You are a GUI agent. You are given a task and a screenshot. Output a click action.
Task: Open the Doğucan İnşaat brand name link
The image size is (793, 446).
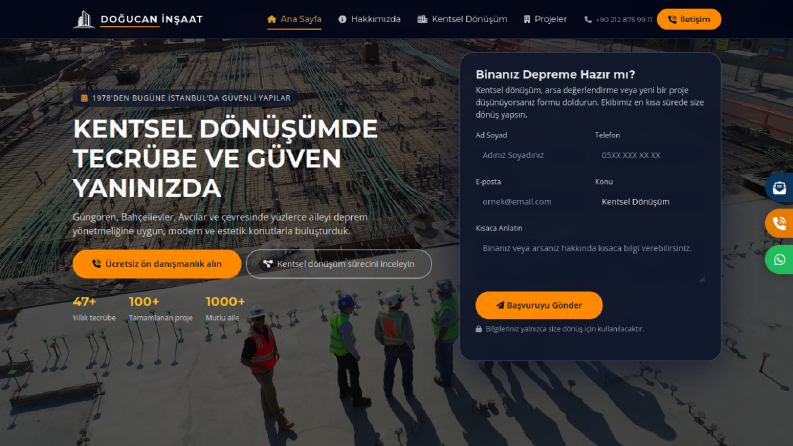point(151,19)
